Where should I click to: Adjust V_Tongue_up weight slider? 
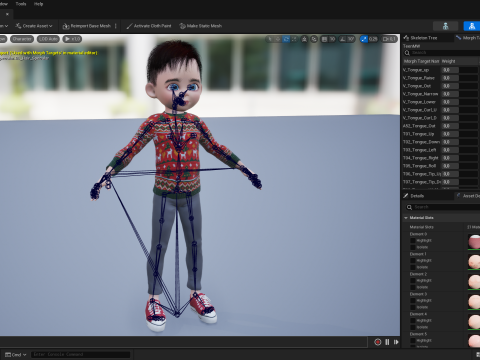point(460,70)
